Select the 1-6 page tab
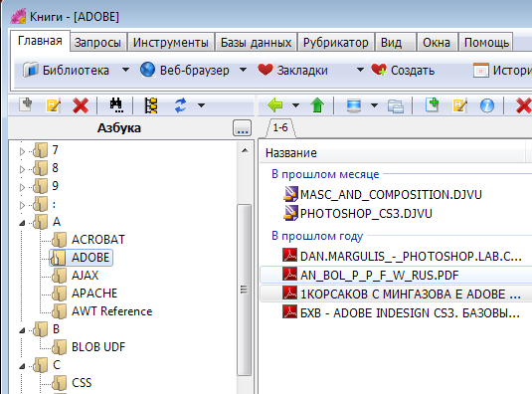 (x=280, y=128)
